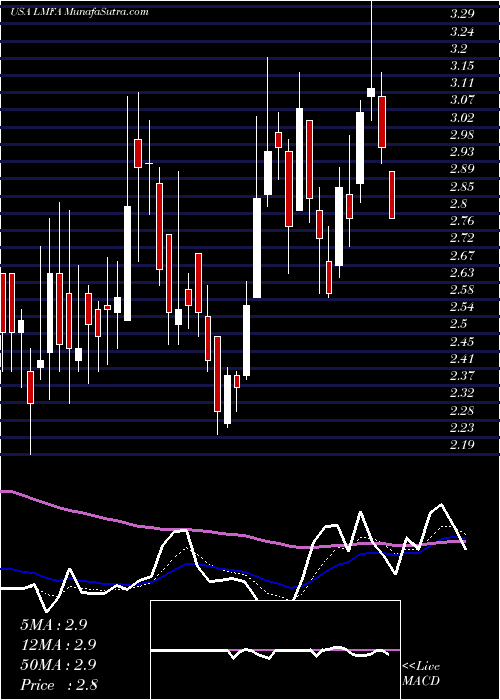This screenshot has width=500, height=700.
Task: Click the 5MA : 2.9 readout
Action: [54, 625]
